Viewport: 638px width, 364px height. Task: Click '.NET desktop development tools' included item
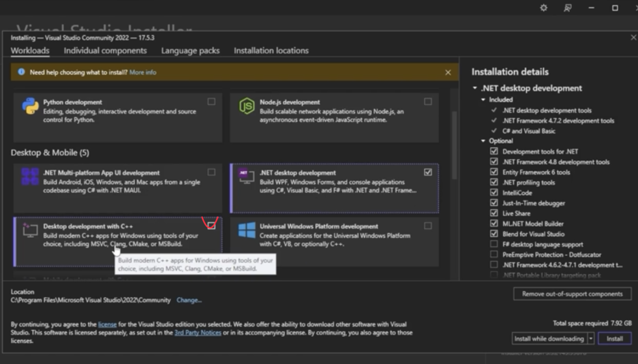coord(547,110)
